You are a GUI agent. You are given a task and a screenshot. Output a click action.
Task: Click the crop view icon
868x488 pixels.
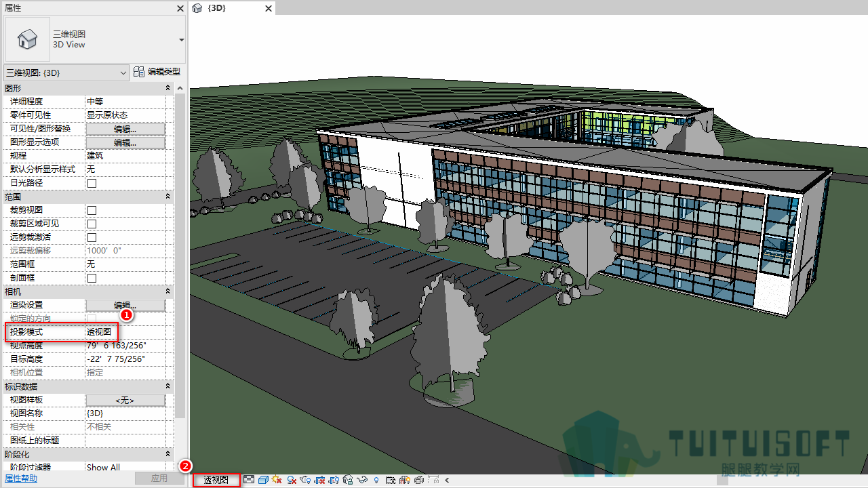tap(319, 480)
